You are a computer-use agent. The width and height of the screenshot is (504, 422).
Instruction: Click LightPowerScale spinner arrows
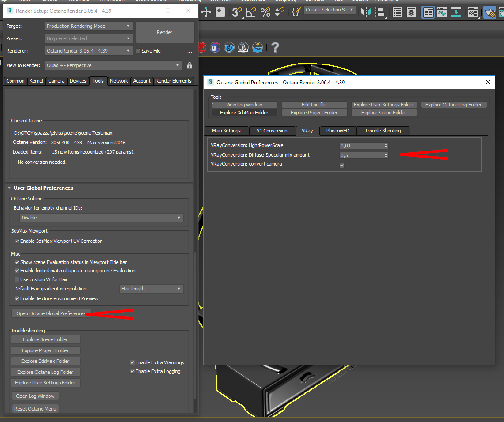[386, 146]
